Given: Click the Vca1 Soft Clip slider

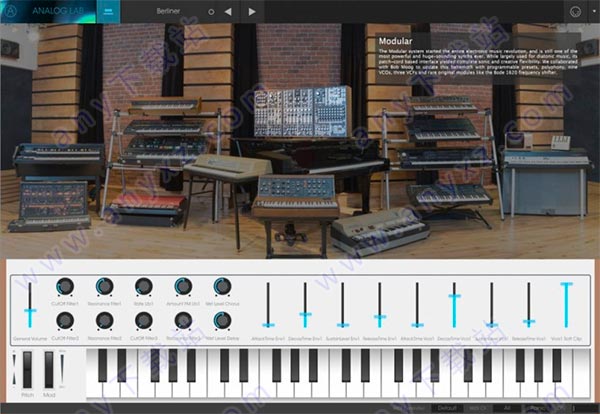Looking at the screenshot, I should [566, 305].
